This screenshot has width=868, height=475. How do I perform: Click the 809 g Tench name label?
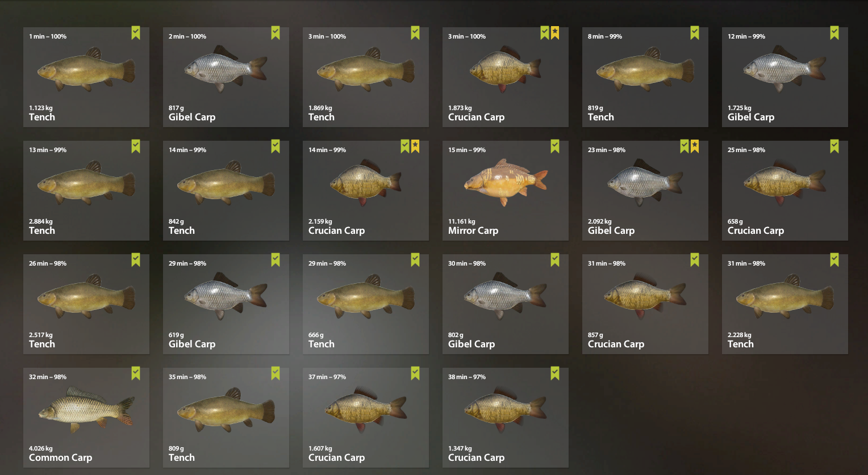(x=182, y=457)
